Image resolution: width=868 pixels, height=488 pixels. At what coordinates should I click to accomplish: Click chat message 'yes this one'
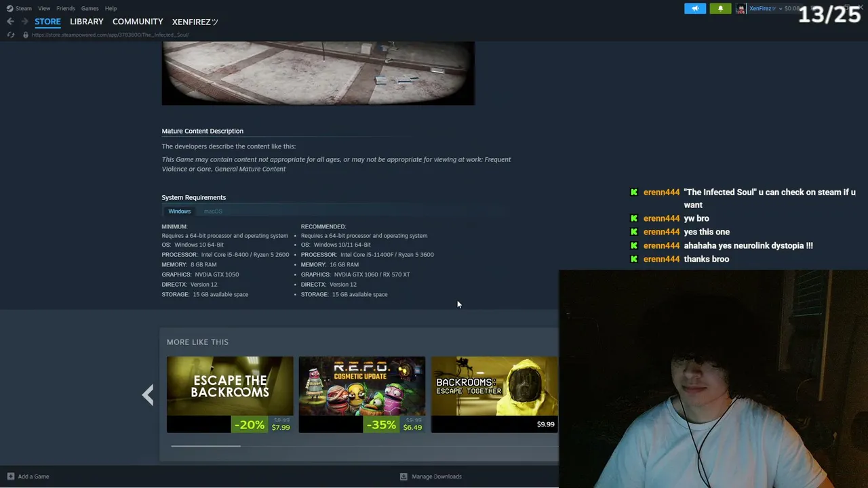click(x=707, y=232)
